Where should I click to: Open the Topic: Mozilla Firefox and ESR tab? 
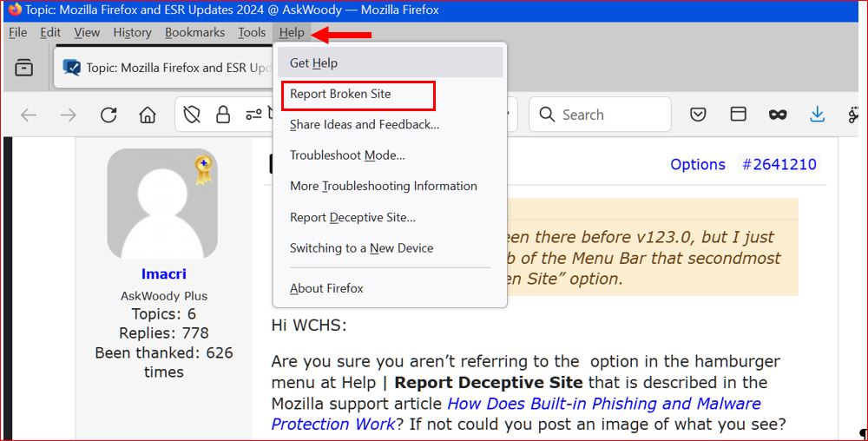click(165, 68)
